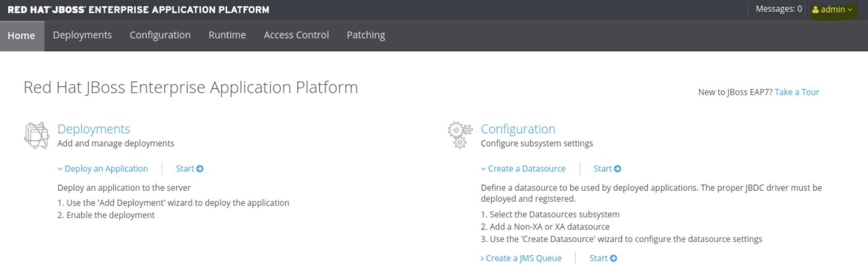Open the Runtime tab
868x274 pixels.
tap(227, 35)
